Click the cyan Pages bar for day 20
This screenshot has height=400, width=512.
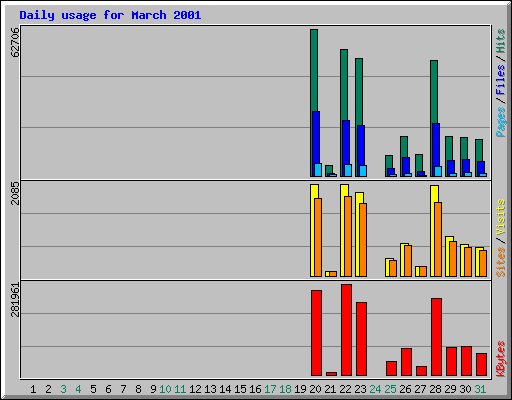[318, 170]
